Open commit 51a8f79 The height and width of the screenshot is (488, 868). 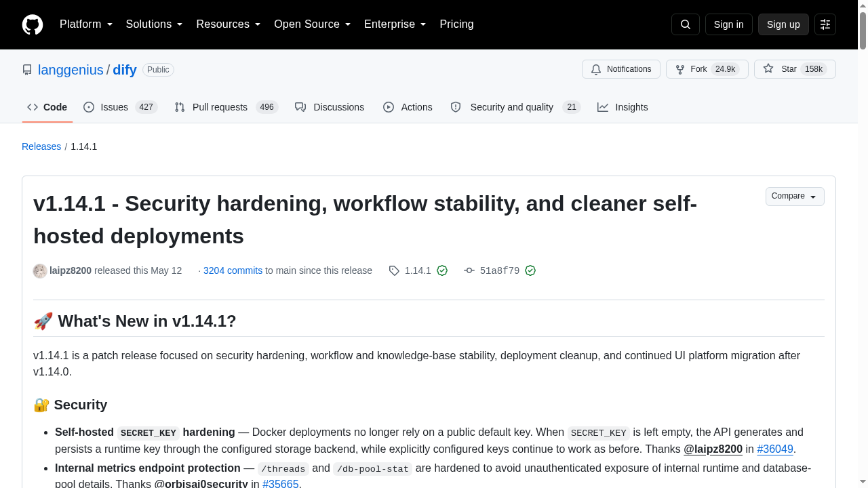(500, 270)
